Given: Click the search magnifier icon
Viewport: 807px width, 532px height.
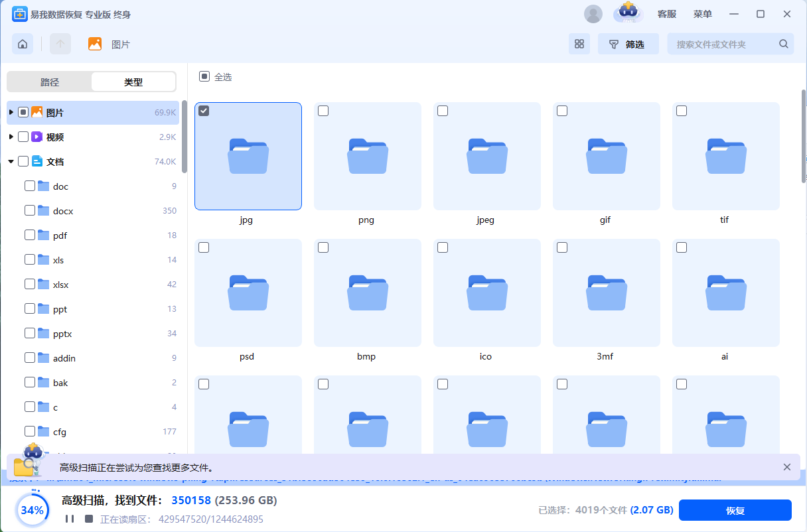Looking at the screenshot, I should (x=783, y=44).
